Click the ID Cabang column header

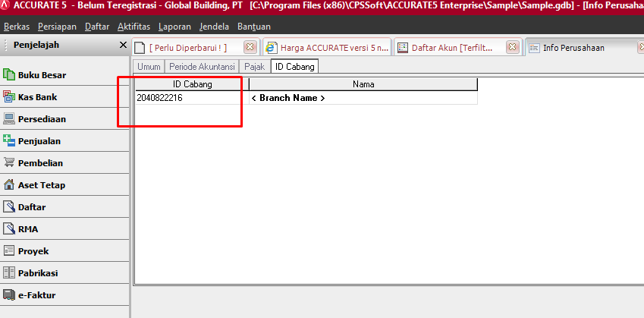click(x=193, y=84)
